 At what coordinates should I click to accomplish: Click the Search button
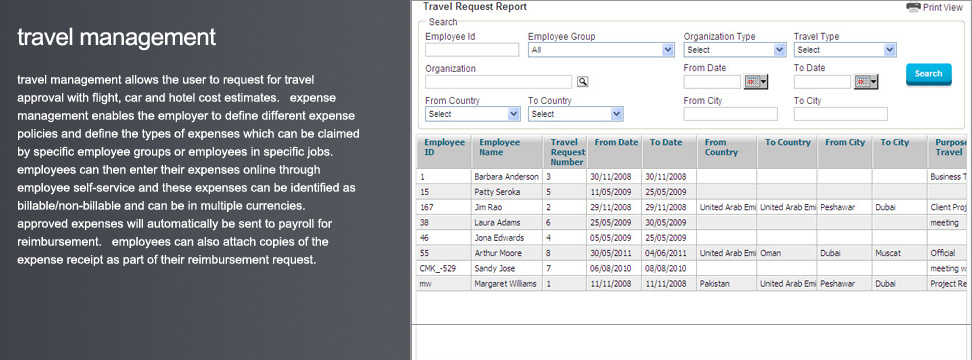point(929,74)
